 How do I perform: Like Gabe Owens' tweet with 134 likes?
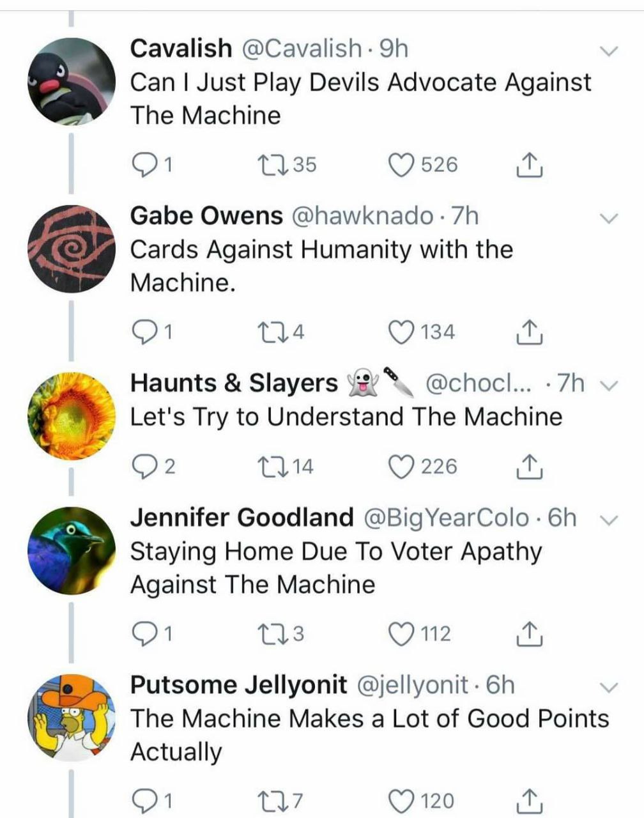402,332
